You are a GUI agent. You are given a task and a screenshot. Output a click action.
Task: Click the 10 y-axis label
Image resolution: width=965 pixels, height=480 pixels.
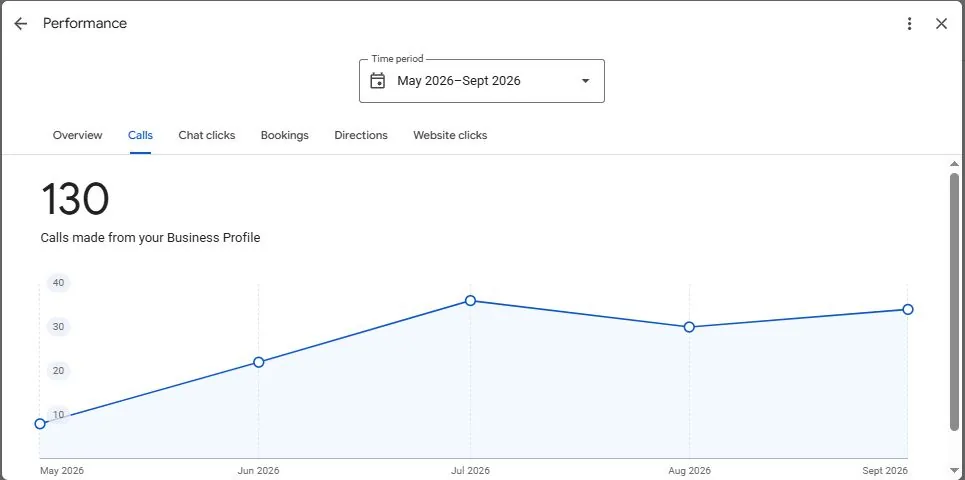(x=58, y=414)
